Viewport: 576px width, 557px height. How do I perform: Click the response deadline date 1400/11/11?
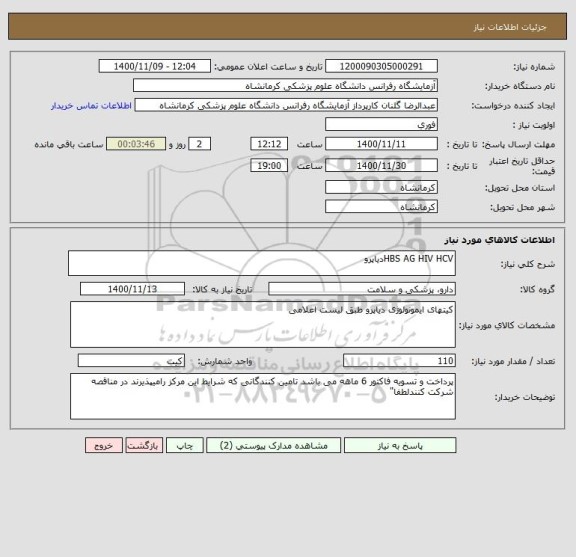(381, 144)
